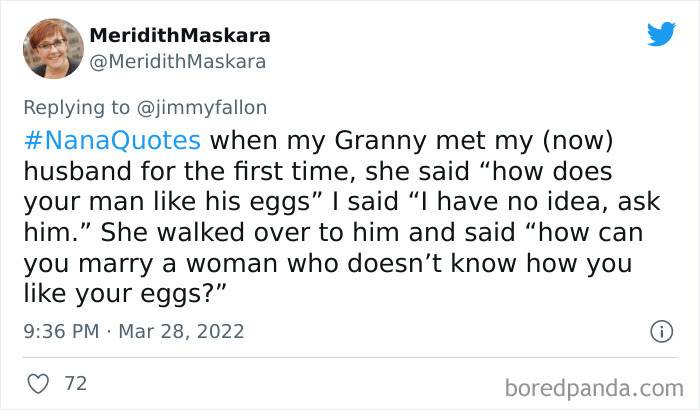Screen dimensions: 700x410
Task: Click the Twitter bird logo
Action: click(x=661, y=35)
